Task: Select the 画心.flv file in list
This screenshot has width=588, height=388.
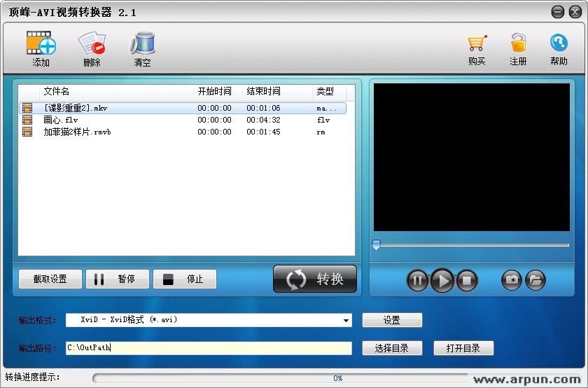Action: pyautogui.click(x=60, y=120)
